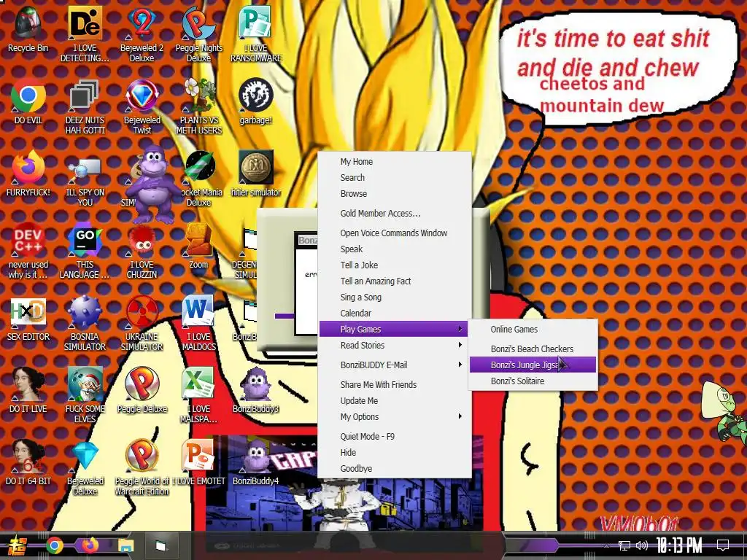Open Firefox from the taskbar
The height and width of the screenshot is (560, 747).
[90, 545]
